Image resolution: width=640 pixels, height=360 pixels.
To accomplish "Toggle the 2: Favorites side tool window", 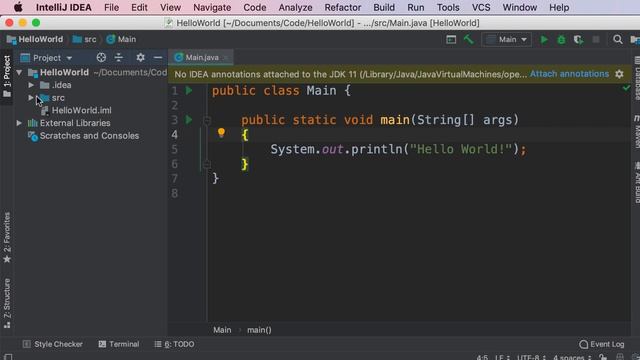I will coord(7,238).
